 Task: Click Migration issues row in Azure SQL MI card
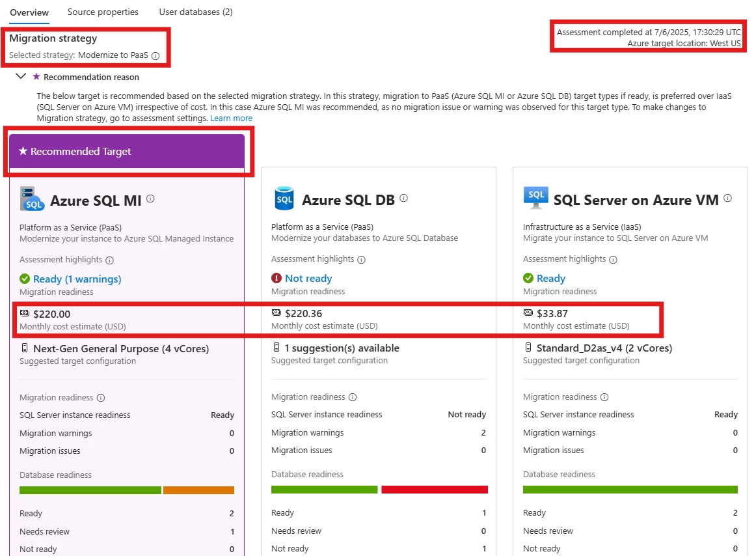(x=127, y=451)
